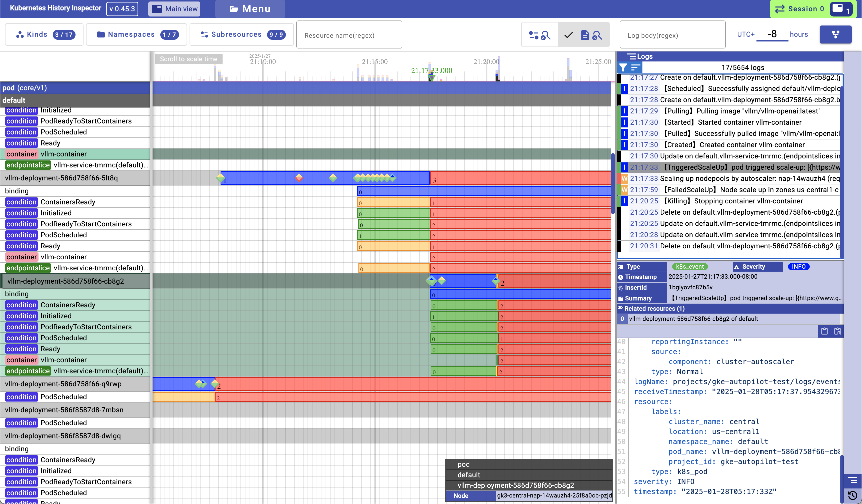Click the blue binding bar of 5lt8q pod
This screenshot has width=862, height=504.
click(x=484, y=191)
